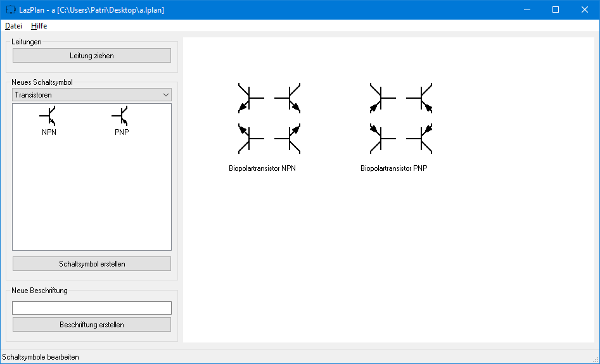Click the Schaltsymbol erstellen button
Image resolution: width=600 pixels, height=364 pixels.
(92, 264)
